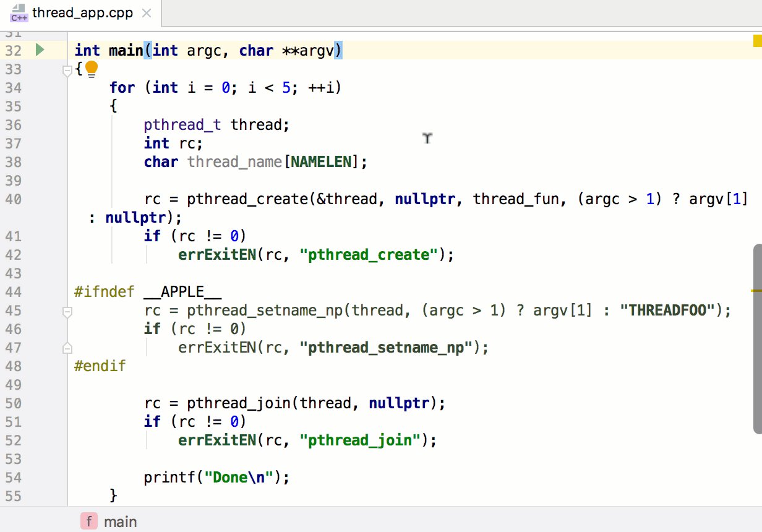Select main in the breadcrumb bar

[x=120, y=521]
